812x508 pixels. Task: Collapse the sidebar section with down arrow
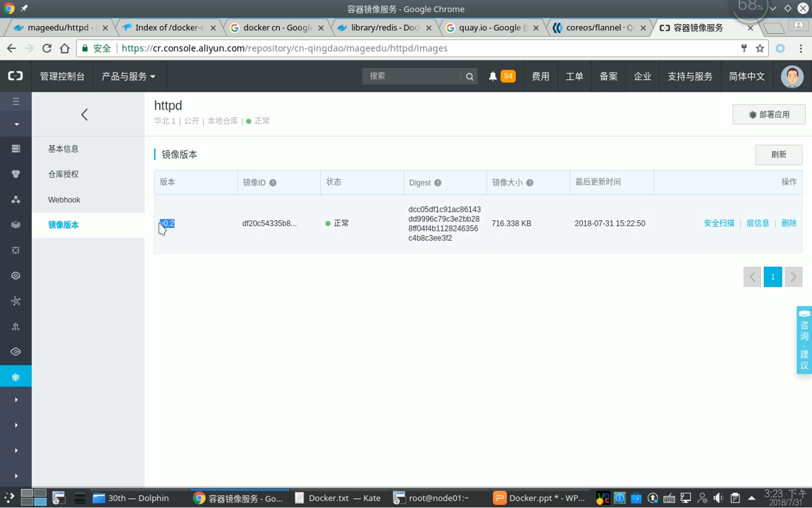(16, 124)
